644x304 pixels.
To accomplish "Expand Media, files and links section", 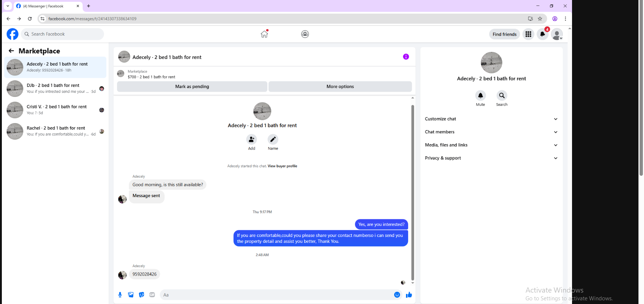I will click(x=491, y=145).
